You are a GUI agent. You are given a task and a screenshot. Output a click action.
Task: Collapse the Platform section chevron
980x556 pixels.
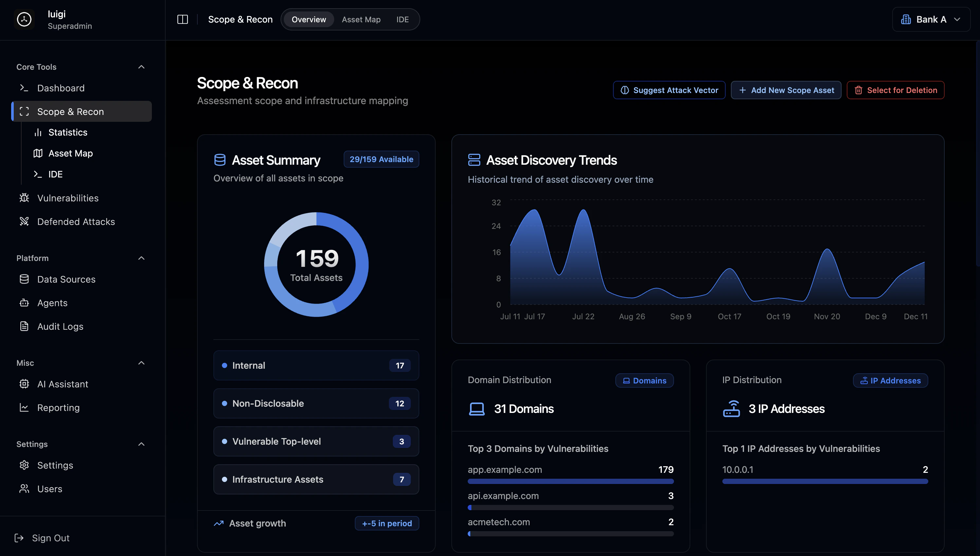tap(141, 258)
